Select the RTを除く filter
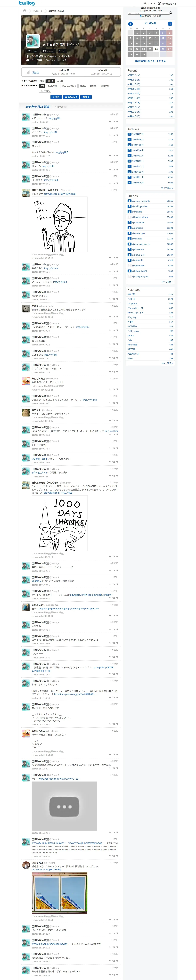Image resolution: width=196 pixels, height=980 pixels. pyautogui.click(x=94, y=86)
